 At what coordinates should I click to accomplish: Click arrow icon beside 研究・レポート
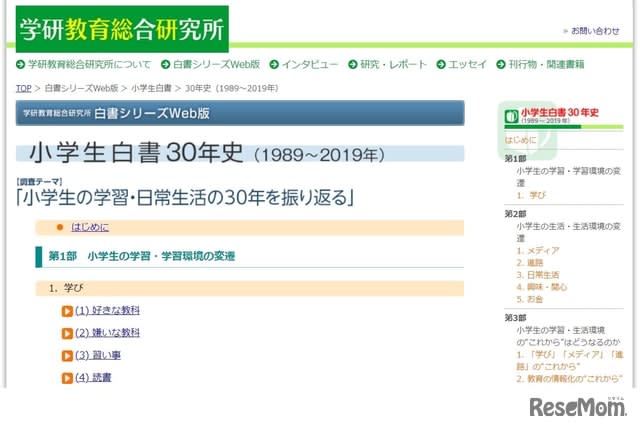[353, 64]
